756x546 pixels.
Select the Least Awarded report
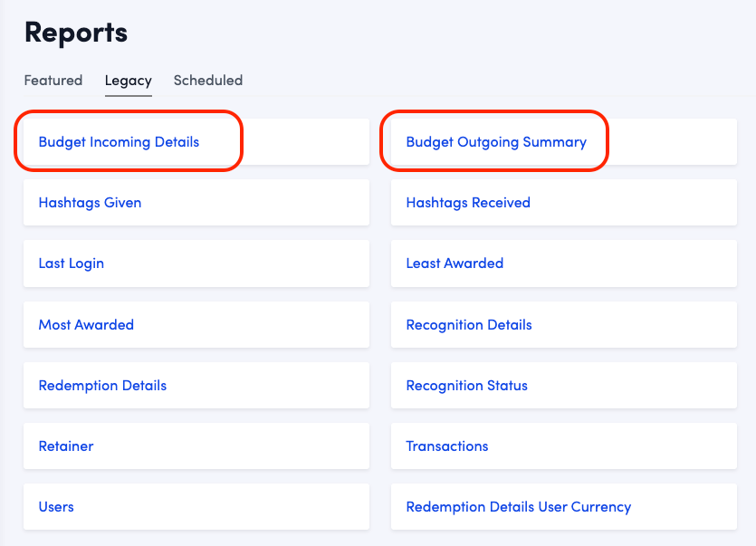(455, 263)
